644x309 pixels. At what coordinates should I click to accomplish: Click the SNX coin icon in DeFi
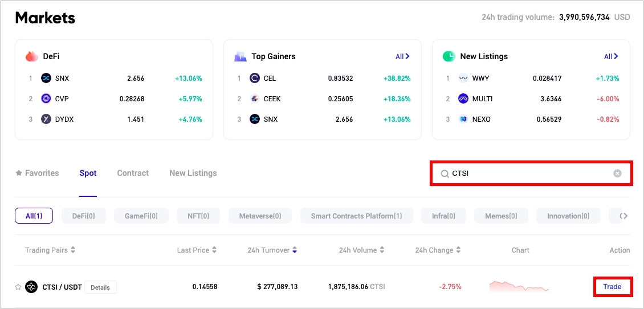46,78
